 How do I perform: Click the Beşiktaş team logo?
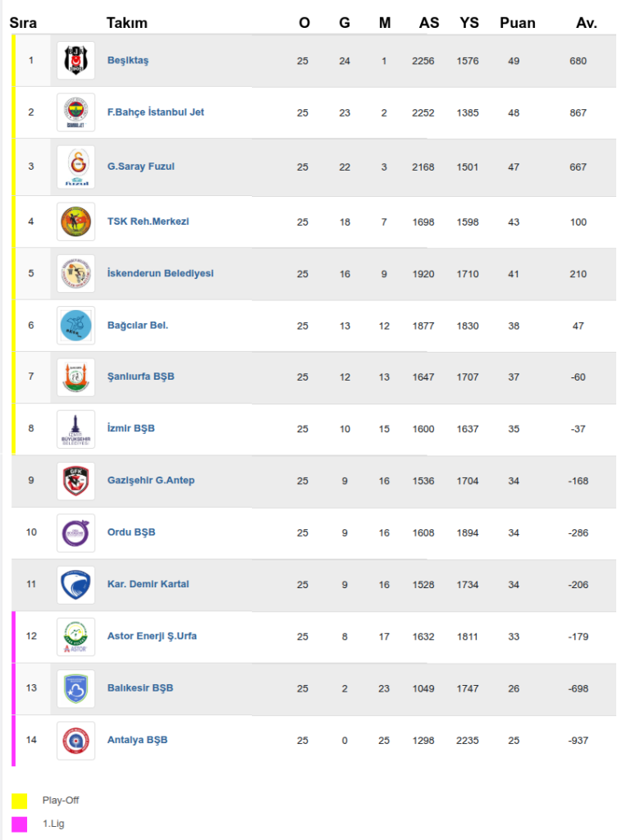pyautogui.click(x=75, y=60)
